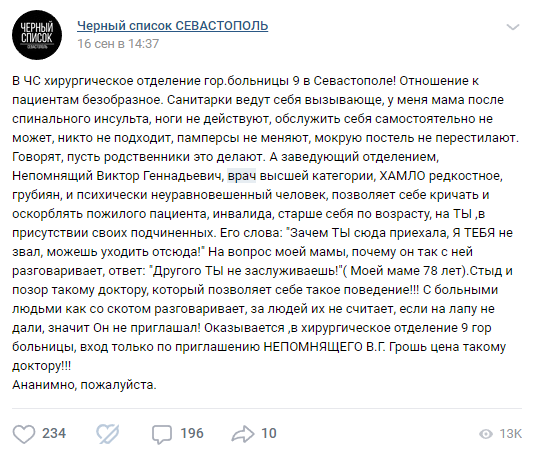This screenshot has height=455, width=541.
Task: Click the highlighted word врач
Action: coord(242,176)
